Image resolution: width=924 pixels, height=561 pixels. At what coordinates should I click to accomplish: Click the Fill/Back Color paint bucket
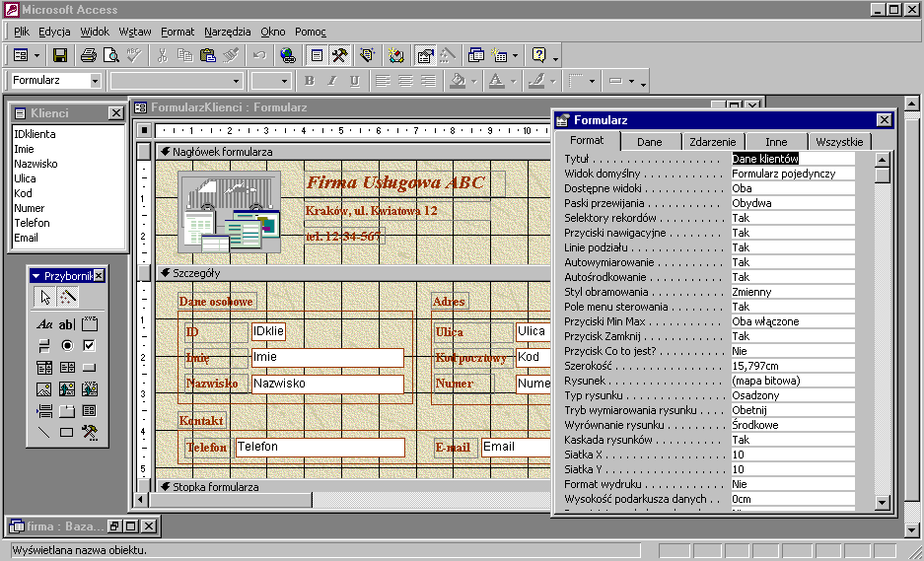[x=458, y=81]
